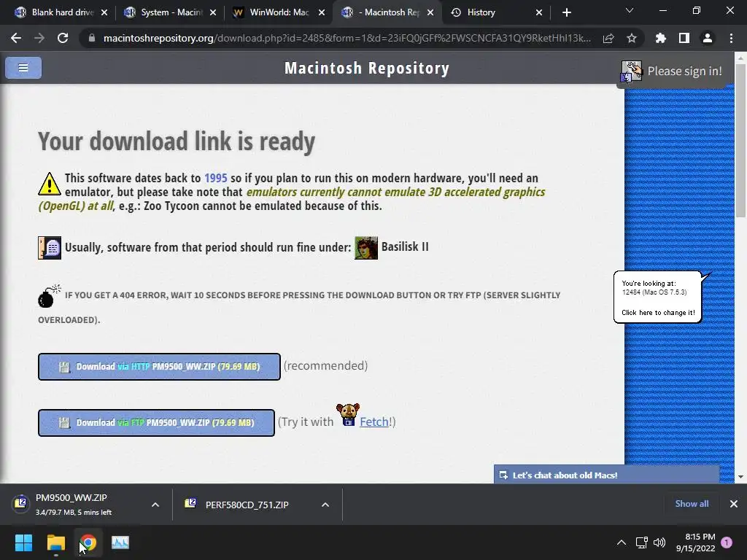The width and height of the screenshot is (747, 560).
Task: Click the Chrome taskbar icon
Action: [x=88, y=542]
